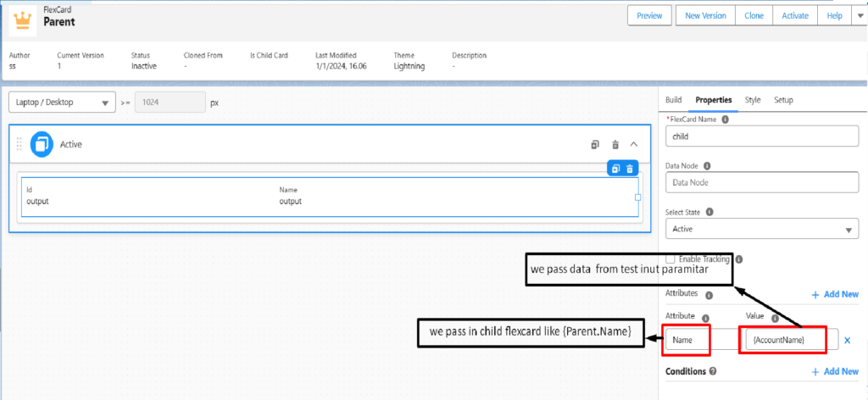Open info tooltip next to Data Node
The width and height of the screenshot is (868, 400).
[707, 165]
